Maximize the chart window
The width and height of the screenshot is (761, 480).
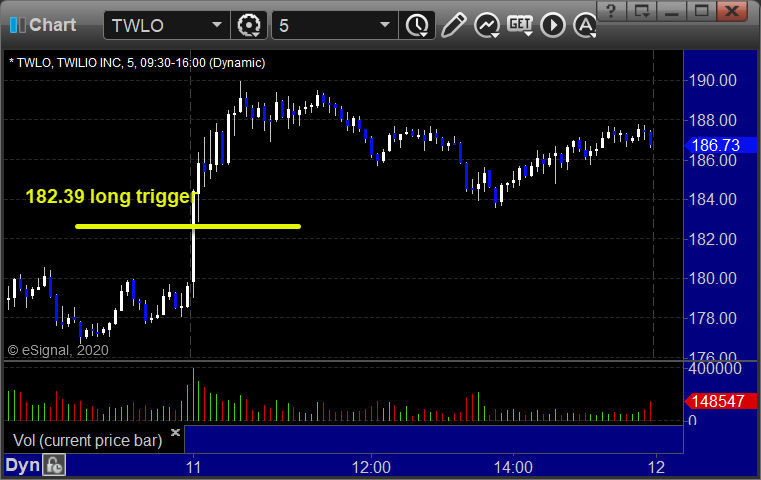click(x=701, y=11)
